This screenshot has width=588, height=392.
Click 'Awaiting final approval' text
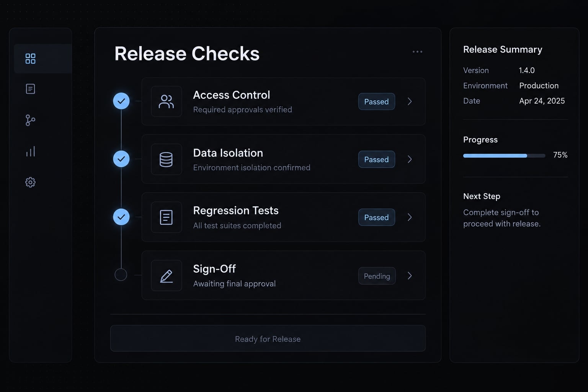click(x=234, y=284)
